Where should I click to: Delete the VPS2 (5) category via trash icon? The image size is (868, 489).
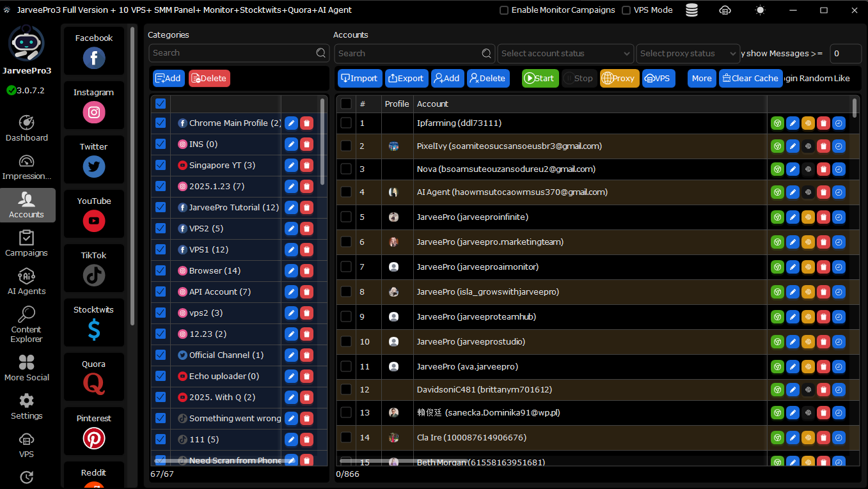(307, 229)
